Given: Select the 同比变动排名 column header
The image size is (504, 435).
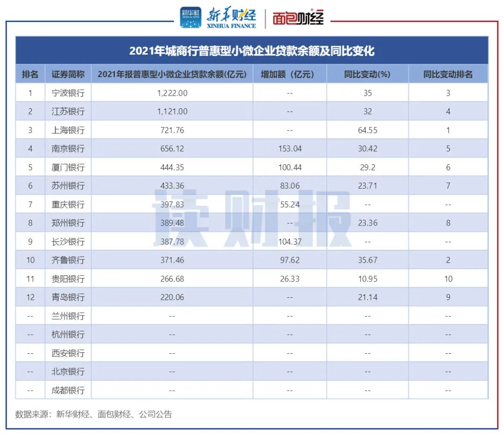Looking at the screenshot, I should pos(448,74).
